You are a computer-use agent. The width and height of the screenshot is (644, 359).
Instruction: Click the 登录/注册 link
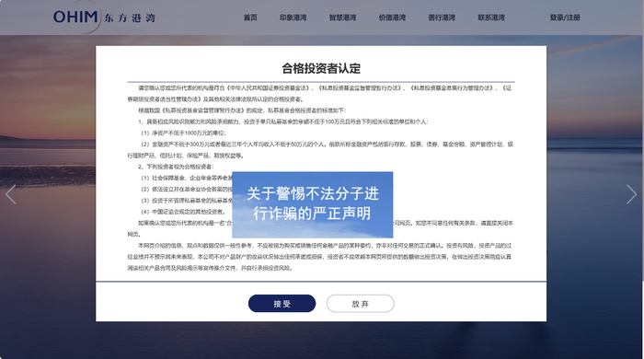click(565, 17)
